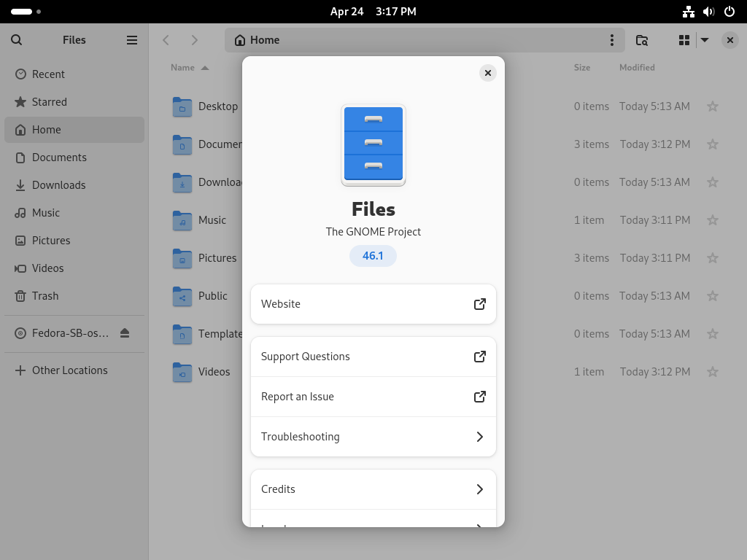Open the path bar three-dot menu
This screenshot has width=747, height=560.
click(x=612, y=40)
